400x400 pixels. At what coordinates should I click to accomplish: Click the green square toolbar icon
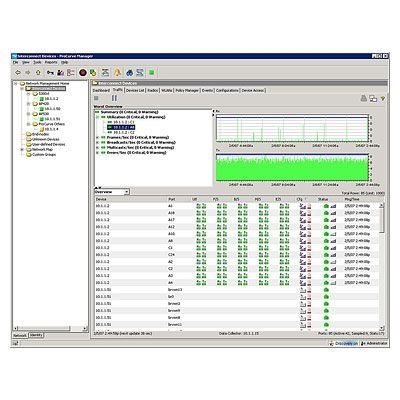[x=152, y=72]
